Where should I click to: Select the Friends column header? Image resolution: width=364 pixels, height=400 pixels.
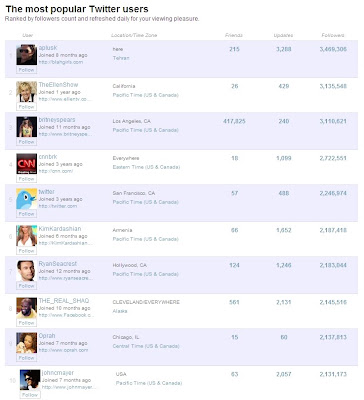click(234, 35)
